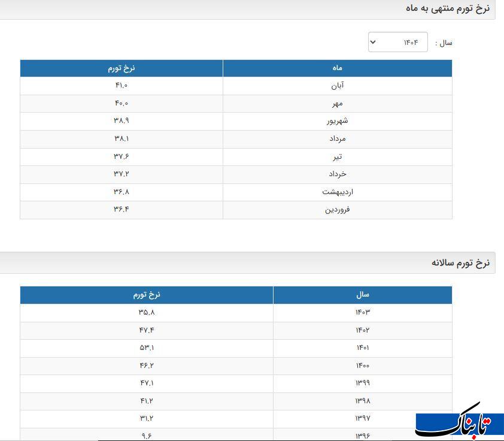Click the value ۹.۶ for year ۱۳۹۶
This screenshot has width=504, height=441.
click(x=147, y=436)
